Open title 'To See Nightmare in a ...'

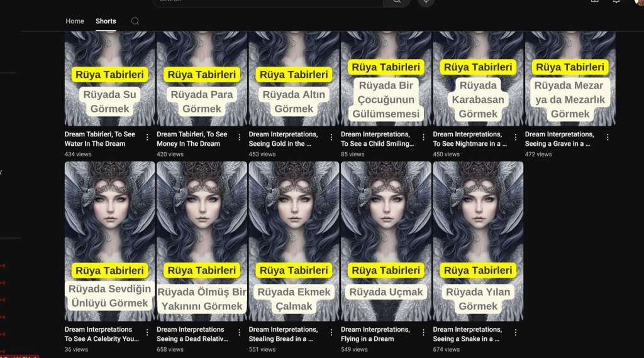pyautogui.click(x=470, y=139)
